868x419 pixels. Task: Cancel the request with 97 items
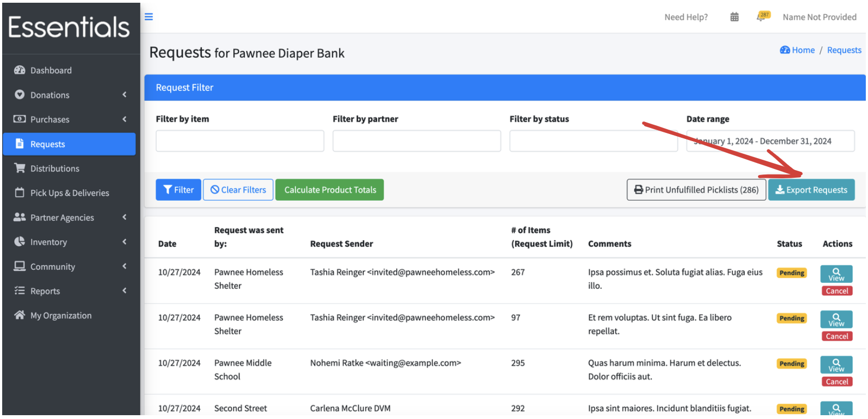tap(837, 336)
